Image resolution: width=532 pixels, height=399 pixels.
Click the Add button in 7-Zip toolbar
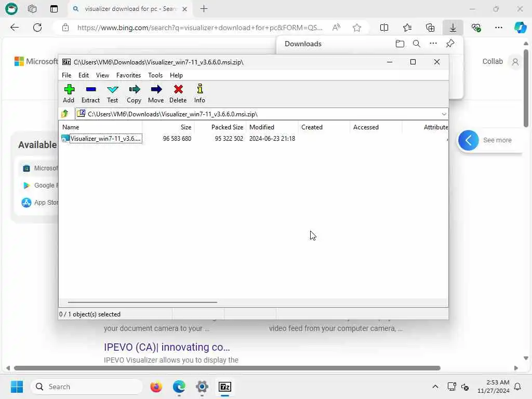(x=69, y=94)
